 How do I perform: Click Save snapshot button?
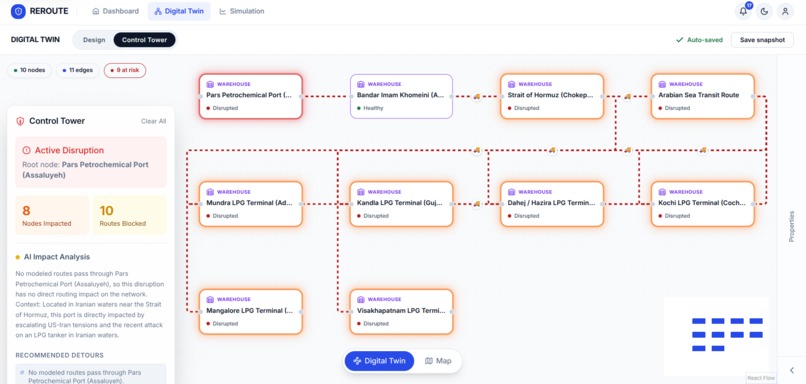click(x=762, y=40)
